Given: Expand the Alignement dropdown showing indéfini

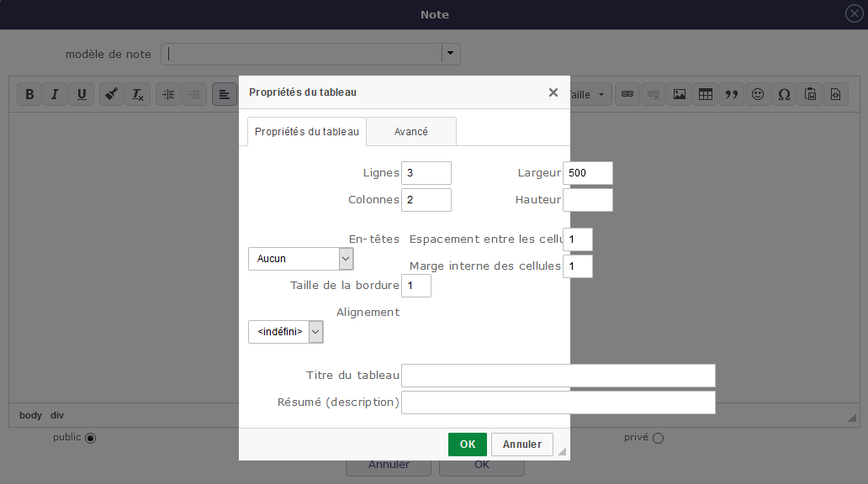Looking at the screenshot, I should [x=286, y=332].
